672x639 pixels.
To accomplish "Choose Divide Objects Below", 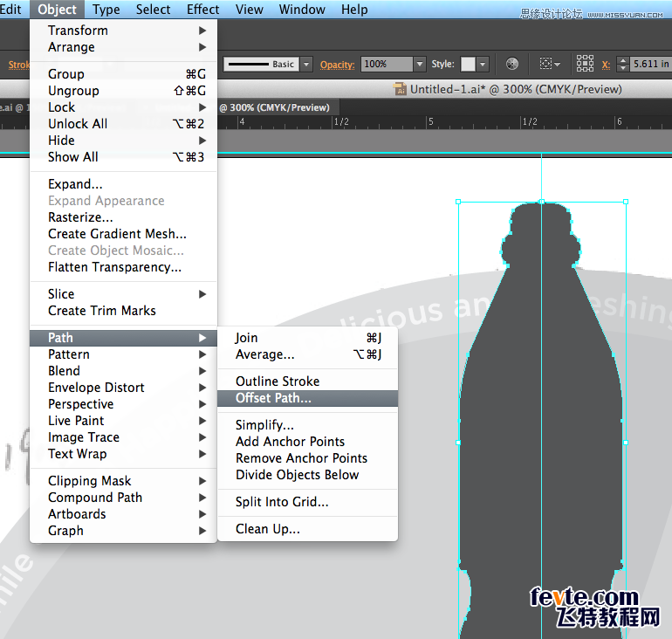I will click(x=308, y=475).
